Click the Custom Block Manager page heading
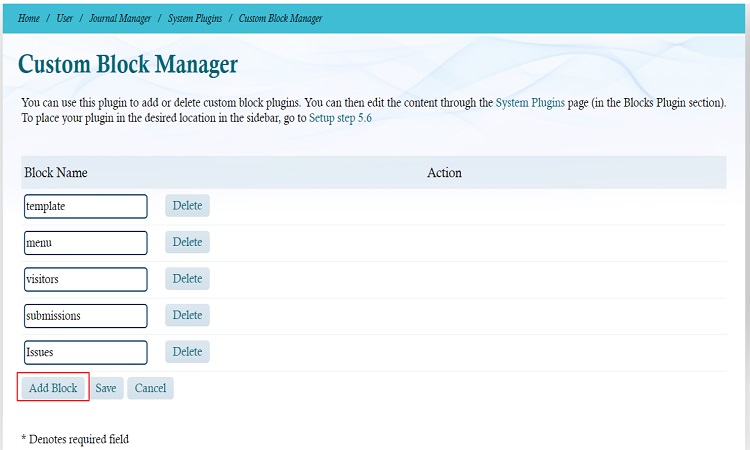The image size is (750, 450). pos(128,65)
